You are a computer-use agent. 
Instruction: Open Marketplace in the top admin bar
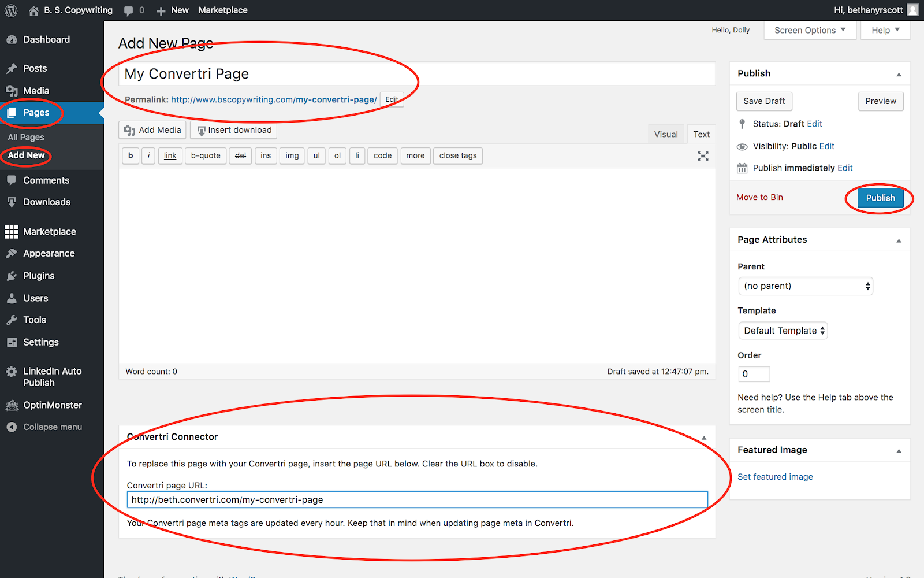click(x=223, y=10)
